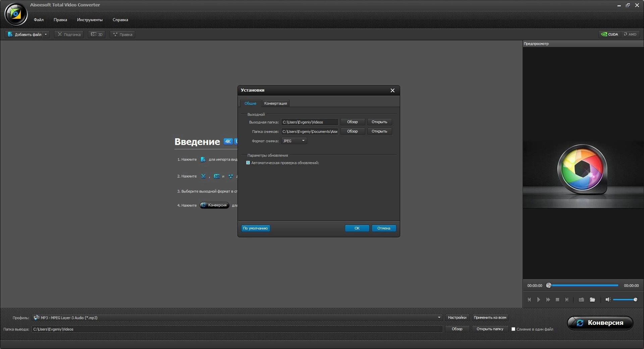The height and width of the screenshot is (349, 644).
Task: Expand the JPEG snapshot format dropdown
Action: pyautogui.click(x=294, y=141)
